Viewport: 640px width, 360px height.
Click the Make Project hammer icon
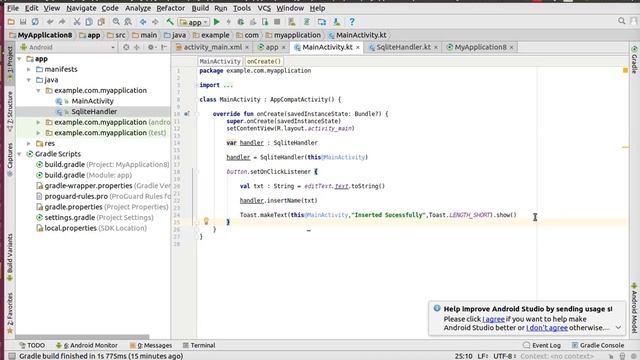pyautogui.click(x=170, y=22)
